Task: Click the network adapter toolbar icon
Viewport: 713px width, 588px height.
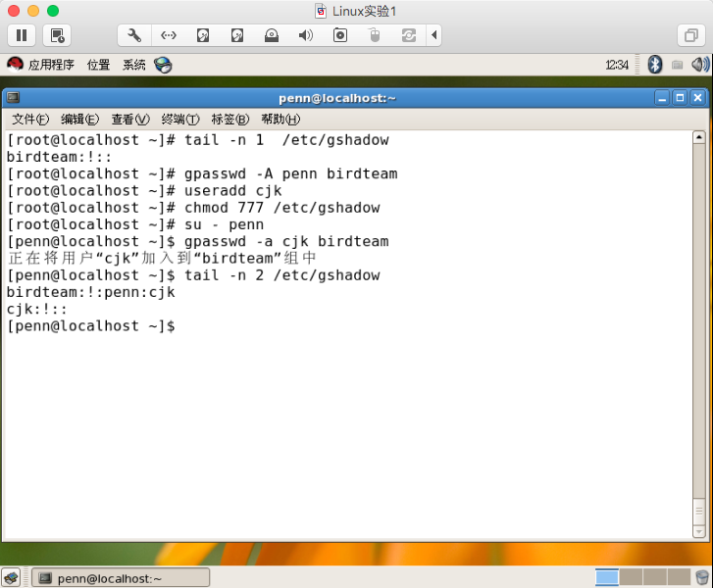Action: (169, 35)
